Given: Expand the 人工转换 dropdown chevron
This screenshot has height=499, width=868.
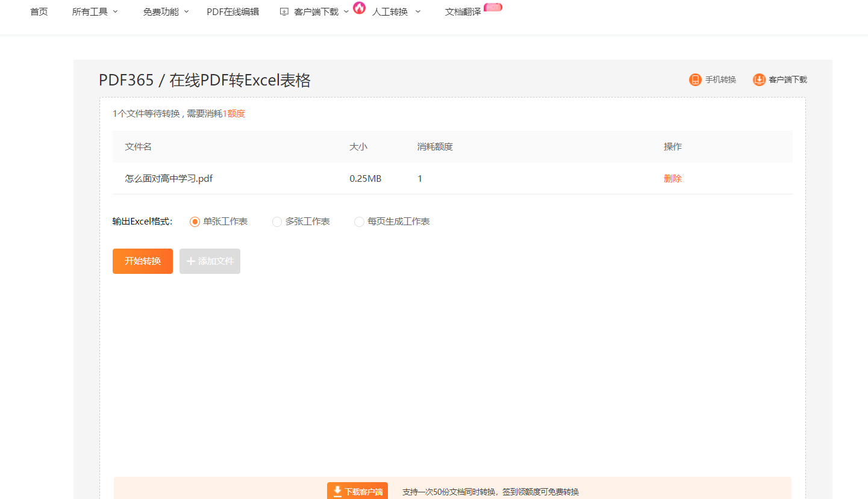Looking at the screenshot, I should tap(418, 11).
